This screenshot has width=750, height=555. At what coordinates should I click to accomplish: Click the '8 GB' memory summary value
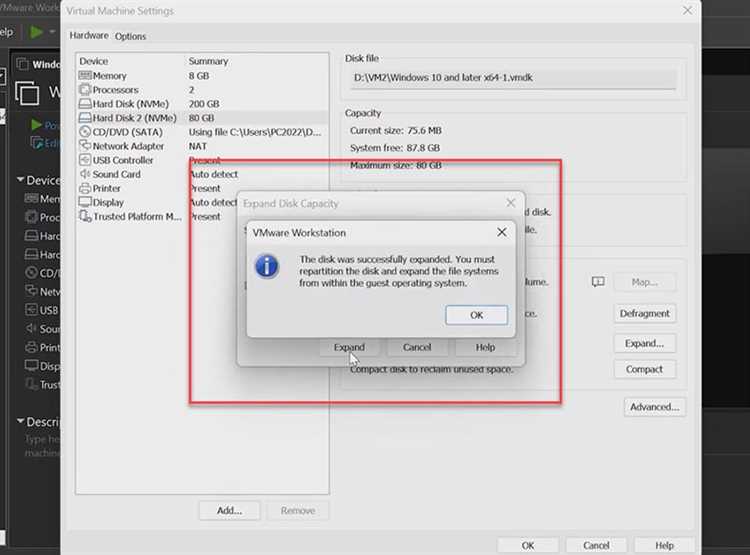[x=199, y=76]
